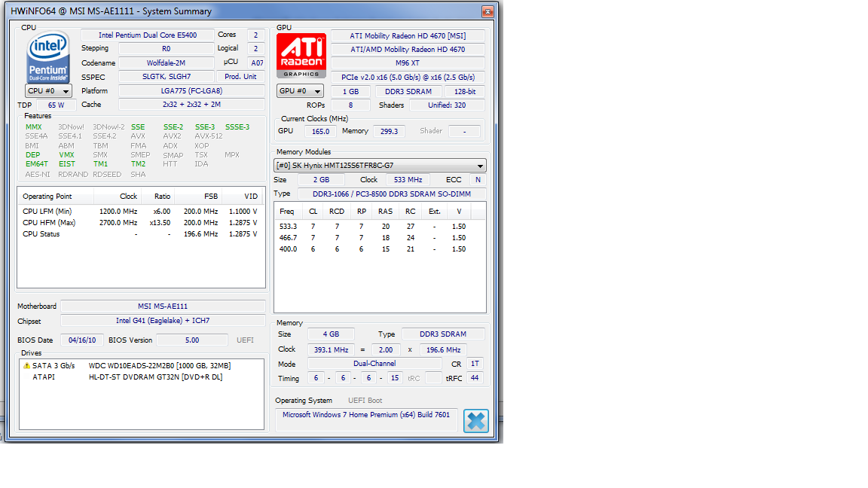Image resolution: width=868 pixels, height=488 pixels.
Task: Click the ATI Radeon Graphics logo
Action: (x=301, y=56)
